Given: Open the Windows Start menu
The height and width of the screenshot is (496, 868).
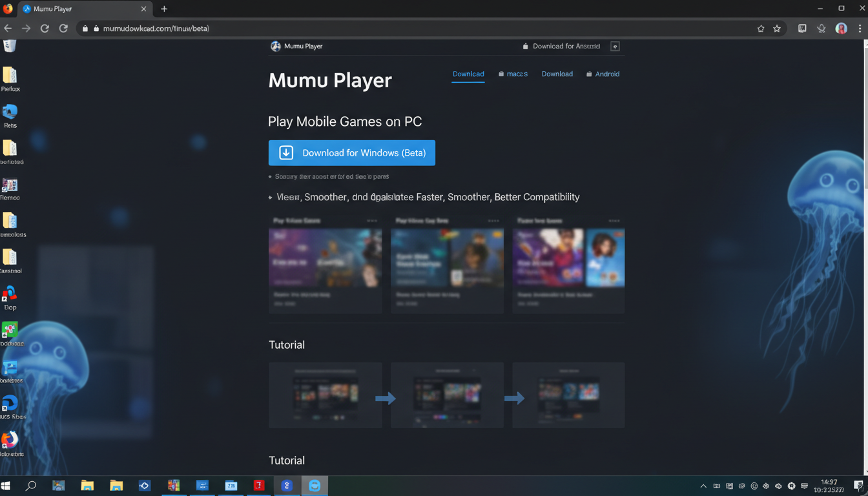Looking at the screenshot, I should tap(7, 486).
